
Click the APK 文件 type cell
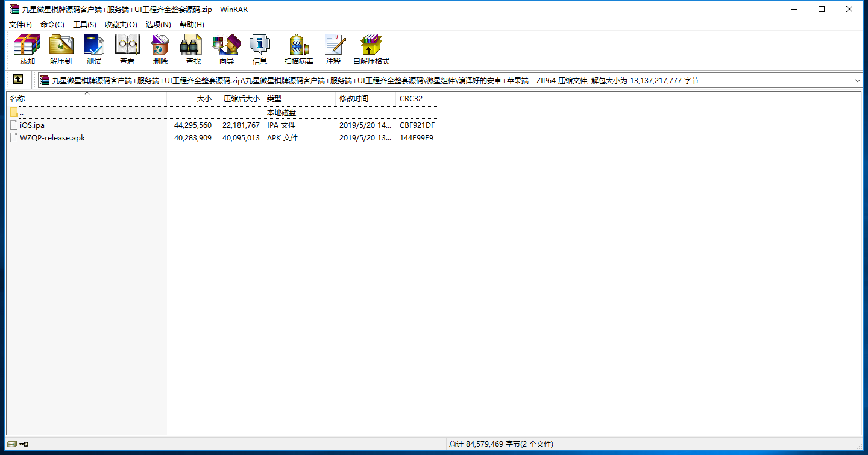pos(283,138)
